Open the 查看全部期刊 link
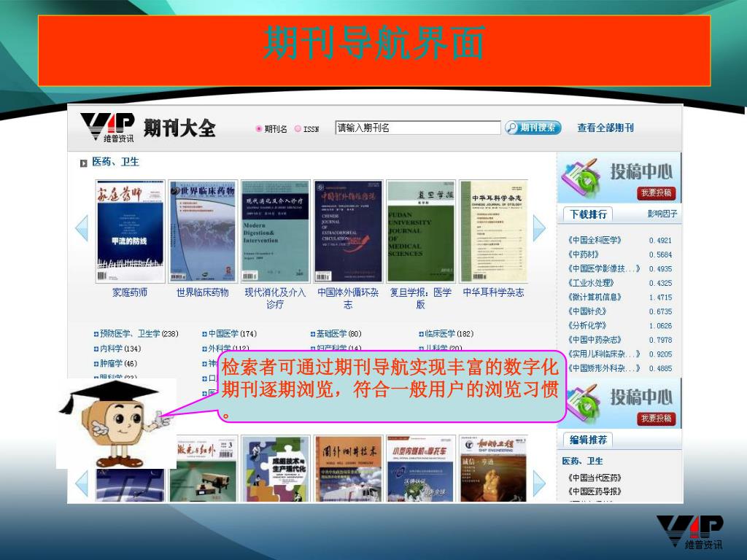This screenshot has width=747, height=560. point(605,128)
